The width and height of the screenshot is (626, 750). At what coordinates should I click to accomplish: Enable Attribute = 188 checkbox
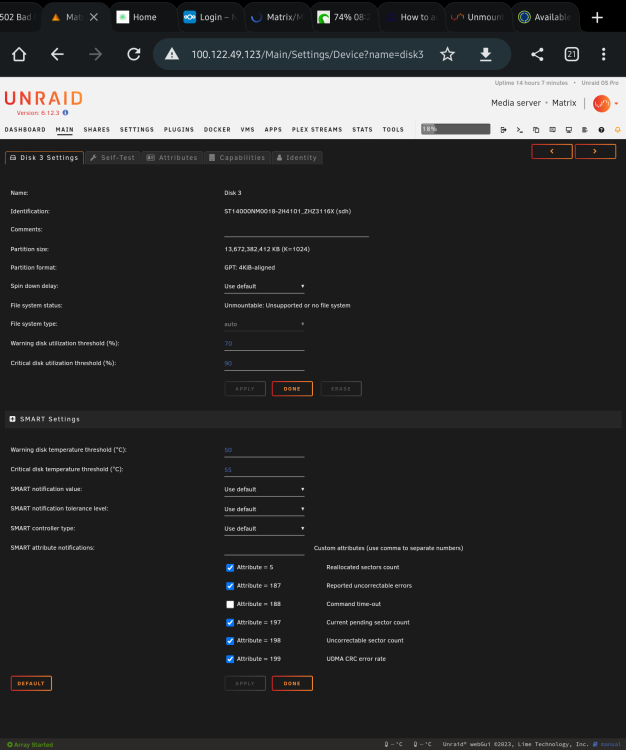[230, 605]
